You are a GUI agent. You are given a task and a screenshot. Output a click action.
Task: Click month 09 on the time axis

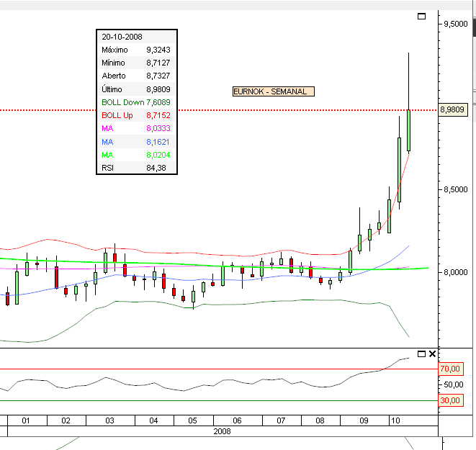364,420
